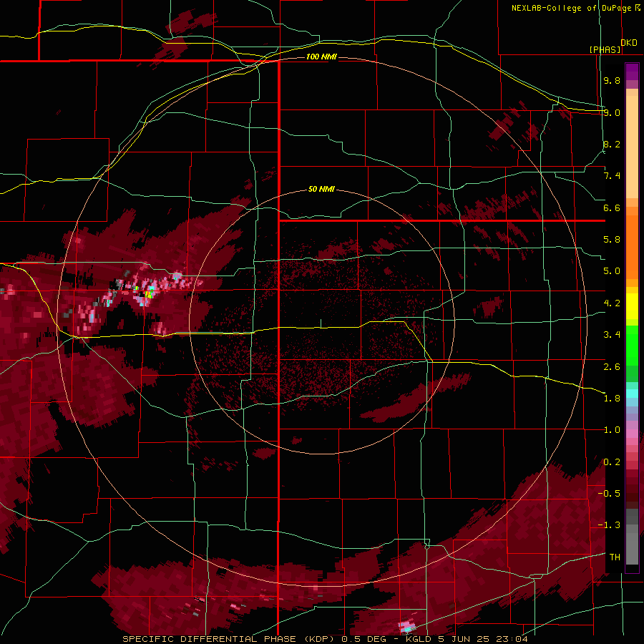This screenshot has width=644, height=644.
Task: Select the 0.2 scale value
Action: tap(612, 462)
